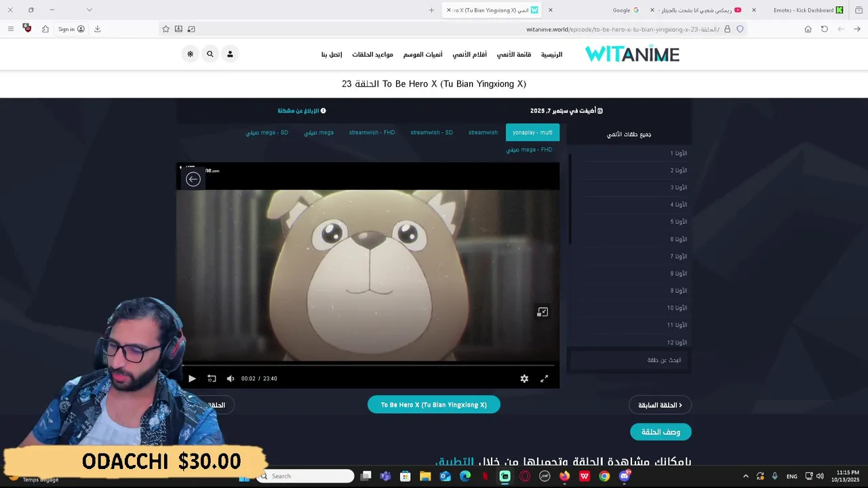Open the site search magnifier icon
The width and height of the screenshot is (868, 488).
pyautogui.click(x=210, y=54)
